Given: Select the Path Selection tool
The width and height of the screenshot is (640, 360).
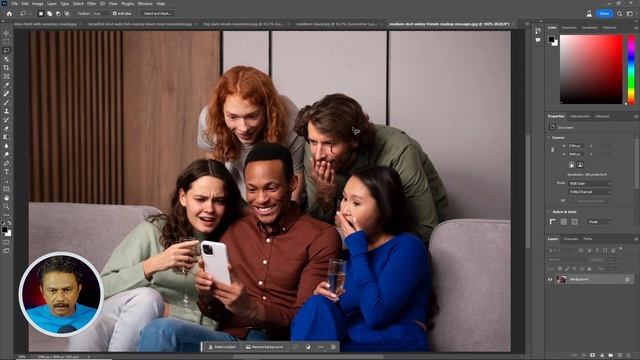Looking at the screenshot, I should [x=6, y=180].
